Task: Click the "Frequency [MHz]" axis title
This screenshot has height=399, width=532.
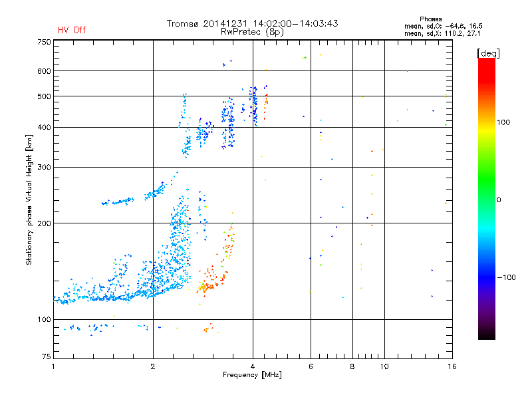Action: pyautogui.click(x=252, y=375)
